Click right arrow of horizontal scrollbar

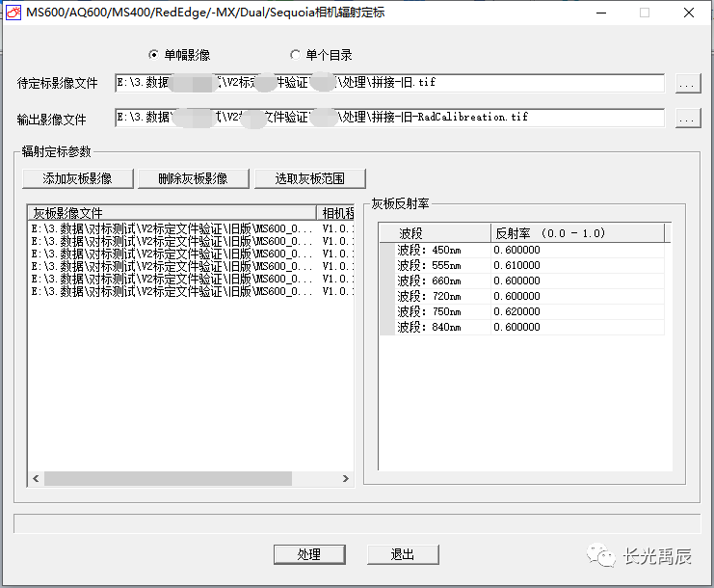(347, 478)
